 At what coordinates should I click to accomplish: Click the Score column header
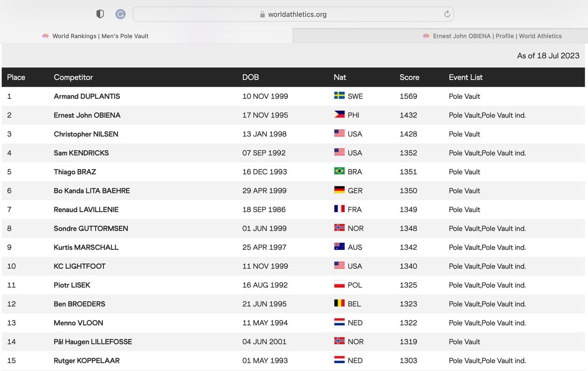[x=409, y=77]
